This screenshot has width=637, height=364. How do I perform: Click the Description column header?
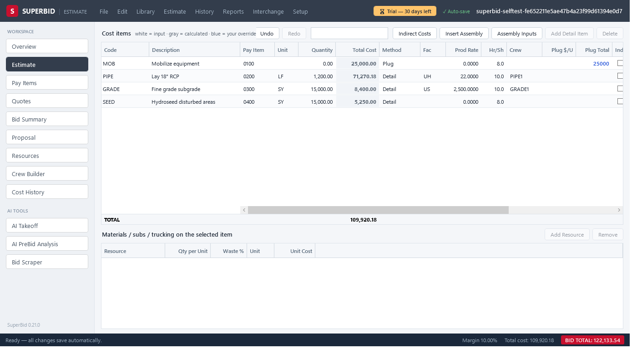195,50
